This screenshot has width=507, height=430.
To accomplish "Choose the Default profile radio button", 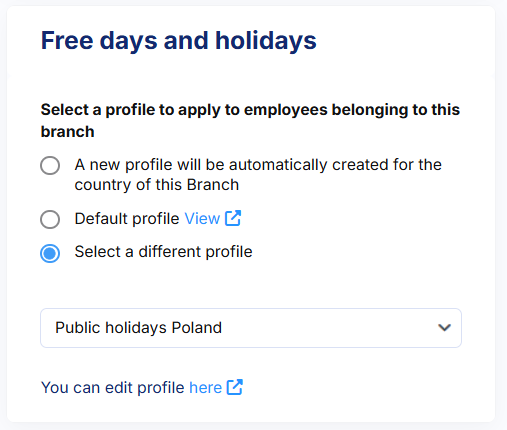I will (x=50, y=219).
